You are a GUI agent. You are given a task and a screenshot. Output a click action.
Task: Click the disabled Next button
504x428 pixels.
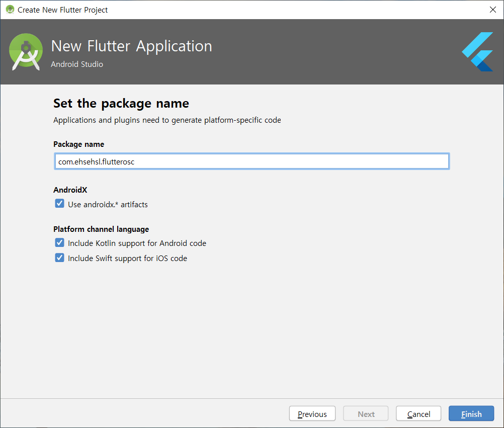366,413
